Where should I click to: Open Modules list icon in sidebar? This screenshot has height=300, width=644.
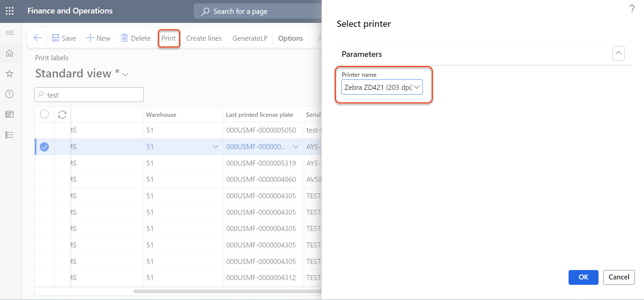click(x=10, y=135)
